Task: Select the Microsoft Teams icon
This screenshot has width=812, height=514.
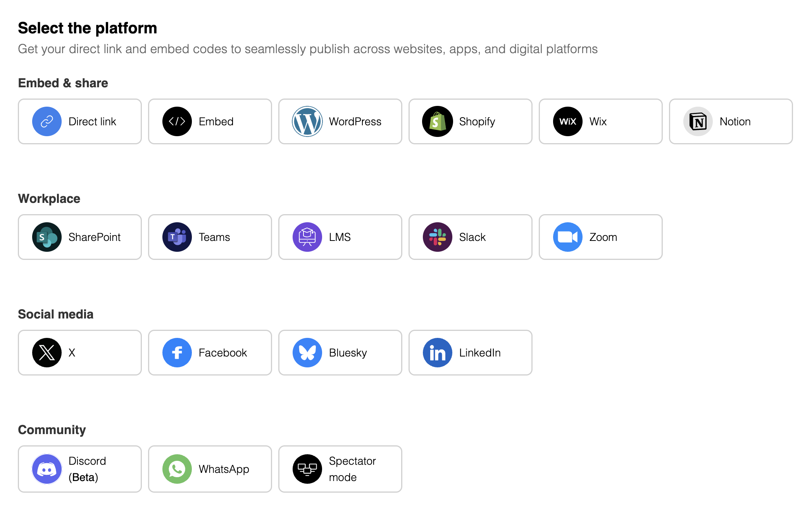Action: tap(177, 237)
